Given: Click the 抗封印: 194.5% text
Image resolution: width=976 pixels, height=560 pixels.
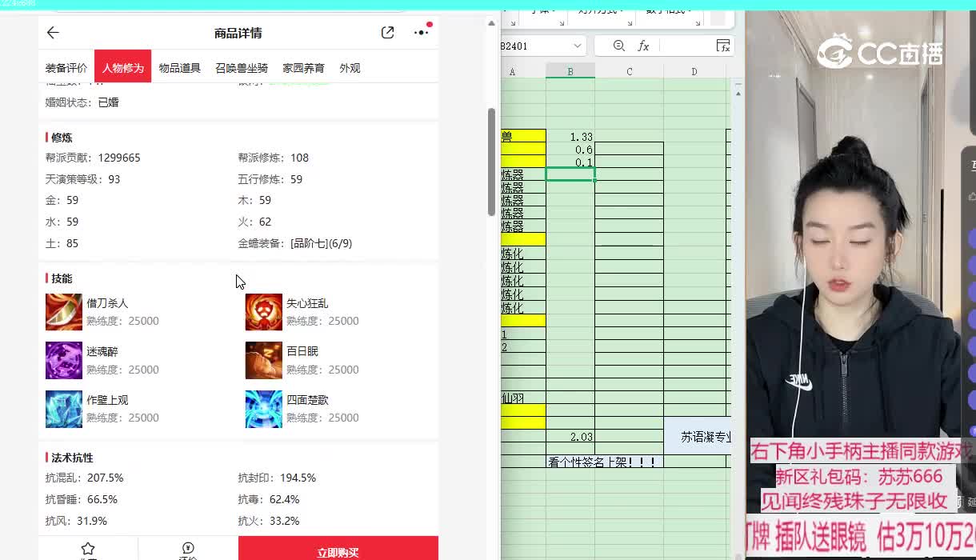Looking at the screenshot, I should pyautogui.click(x=277, y=478).
